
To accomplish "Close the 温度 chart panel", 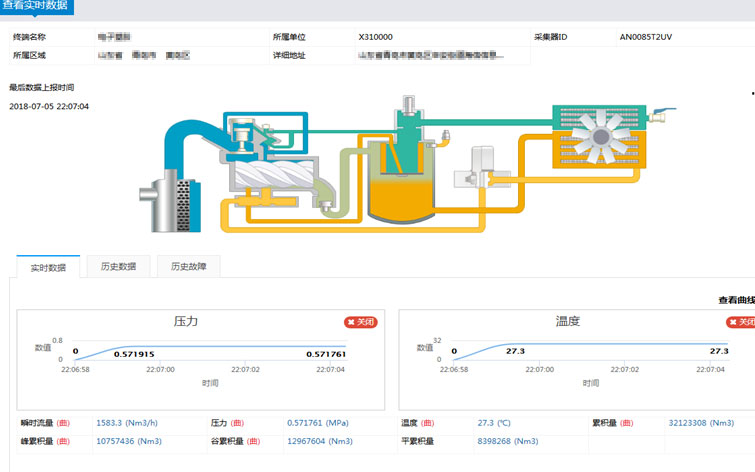I will 740,322.
